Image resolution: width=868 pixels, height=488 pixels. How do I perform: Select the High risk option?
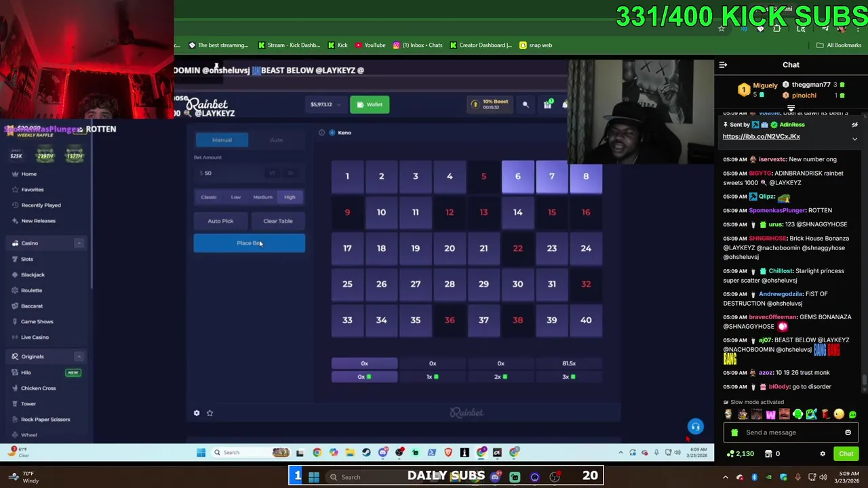pyautogui.click(x=290, y=197)
